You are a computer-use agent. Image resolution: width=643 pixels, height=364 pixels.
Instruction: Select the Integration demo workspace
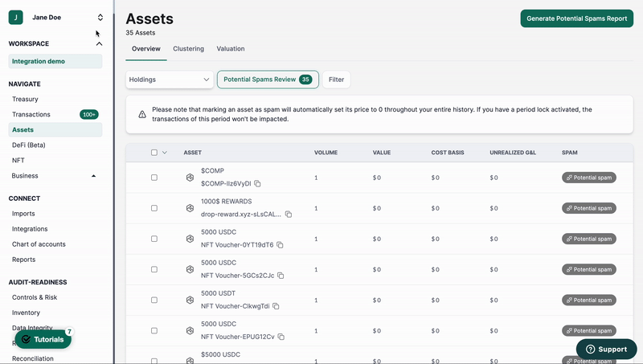point(55,61)
